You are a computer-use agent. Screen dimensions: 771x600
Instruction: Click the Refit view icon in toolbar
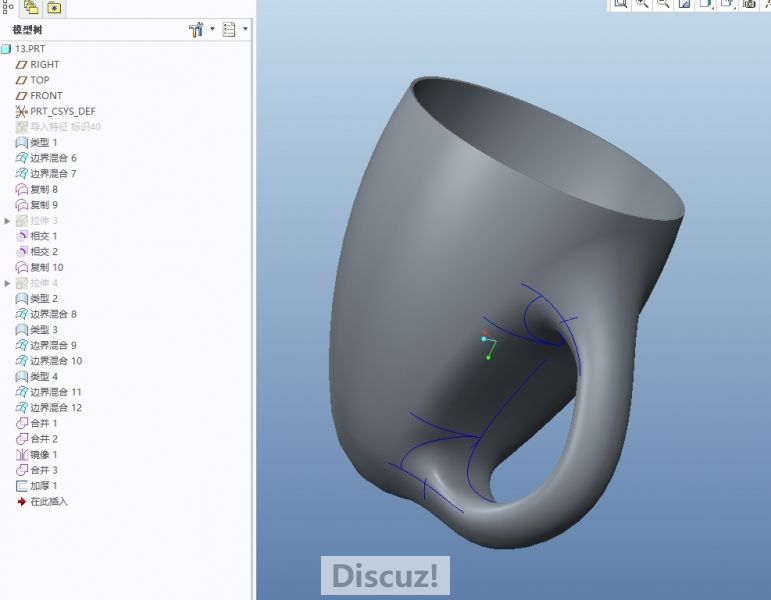tap(620, 4)
